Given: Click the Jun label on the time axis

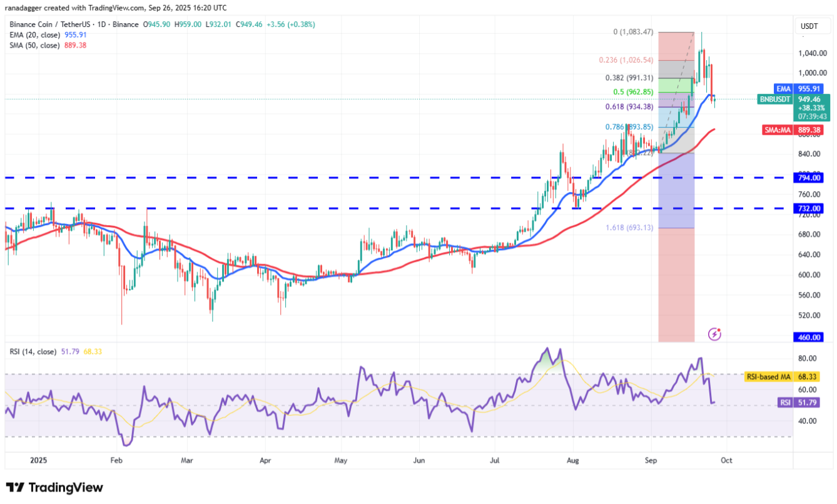Looking at the screenshot, I should click(x=419, y=460).
